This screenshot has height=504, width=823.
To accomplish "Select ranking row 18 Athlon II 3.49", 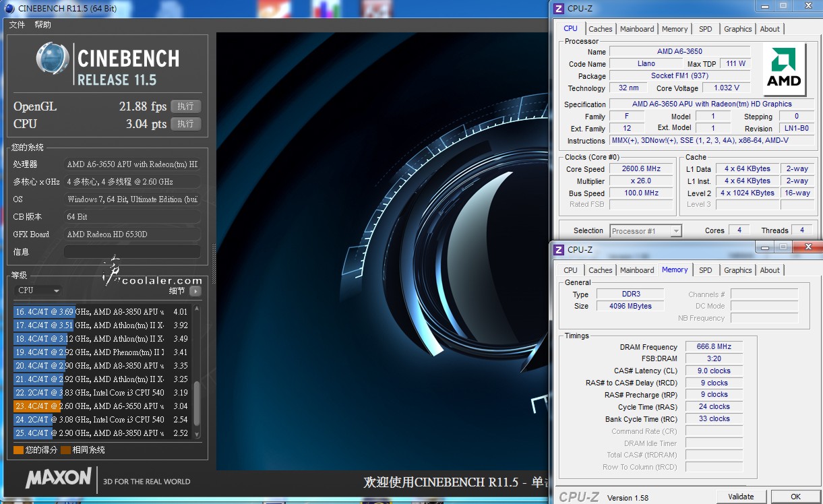I will (x=101, y=339).
